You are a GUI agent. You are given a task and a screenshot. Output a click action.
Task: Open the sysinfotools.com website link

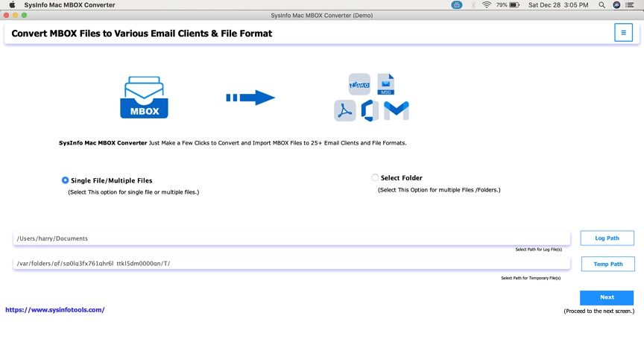pyautogui.click(x=55, y=310)
